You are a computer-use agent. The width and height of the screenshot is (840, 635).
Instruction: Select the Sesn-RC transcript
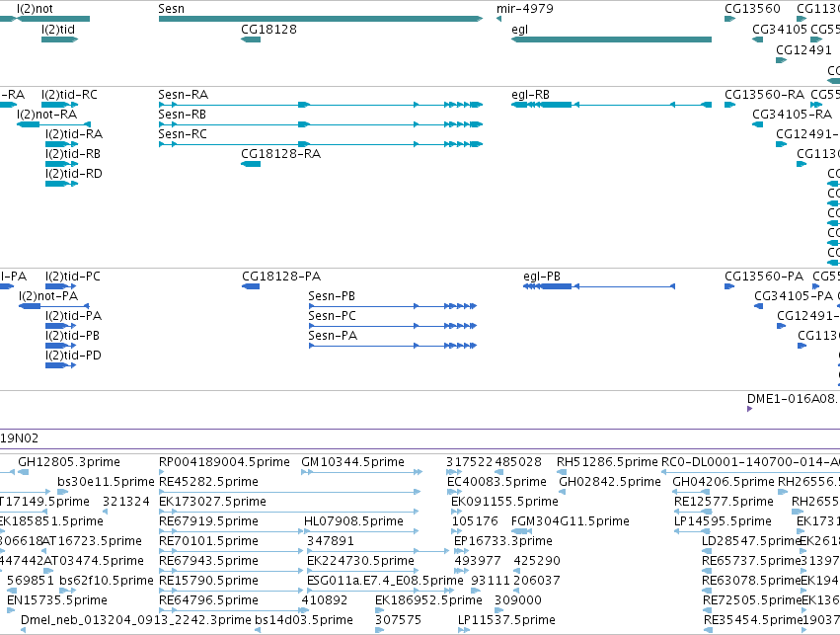(321, 144)
